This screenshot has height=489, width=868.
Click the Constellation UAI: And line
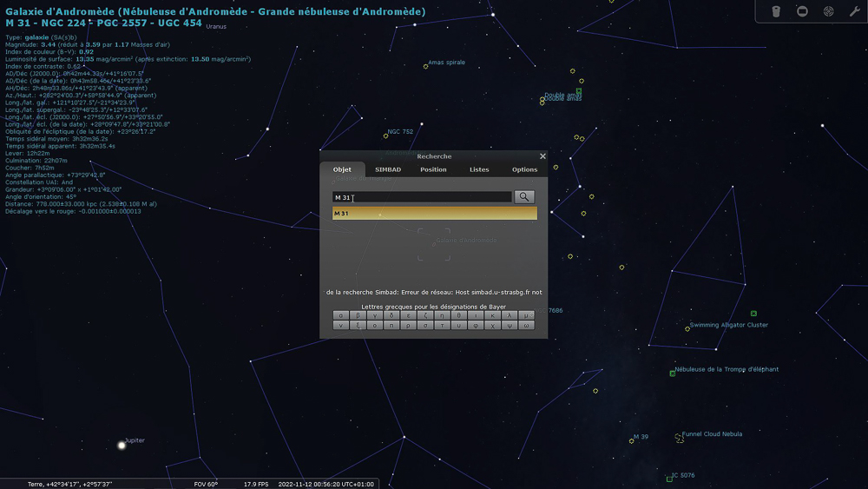pyautogui.click(x=39, y=182)
